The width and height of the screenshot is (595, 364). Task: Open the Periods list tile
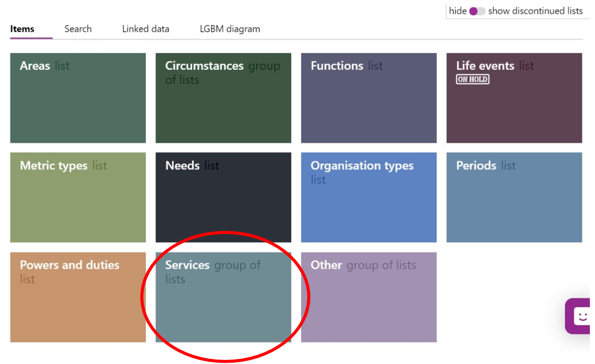[x=514, y=198]
